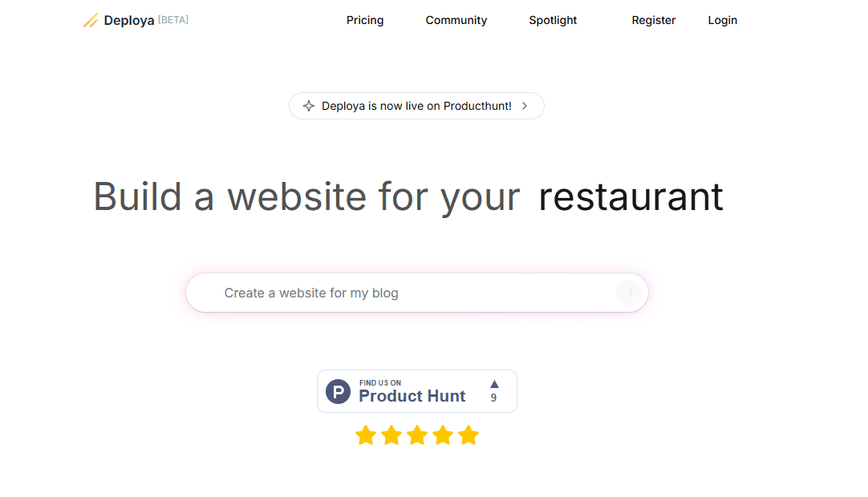Open the Pricing menu item
The width and height of the screenshot is (868, 497).
[x=365, y=20]
